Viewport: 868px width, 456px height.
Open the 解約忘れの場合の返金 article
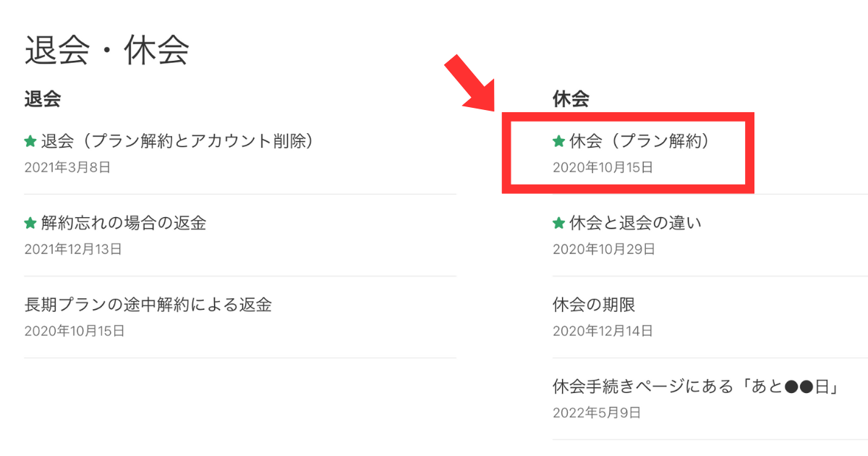[x=124, y=223]
